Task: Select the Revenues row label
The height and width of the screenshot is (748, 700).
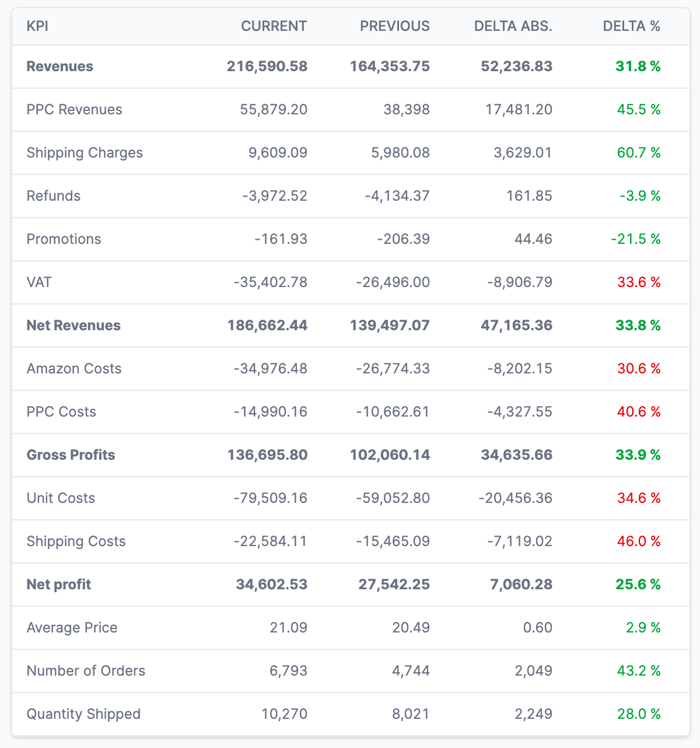Action: pyautogui.click(x=60, y=67)
